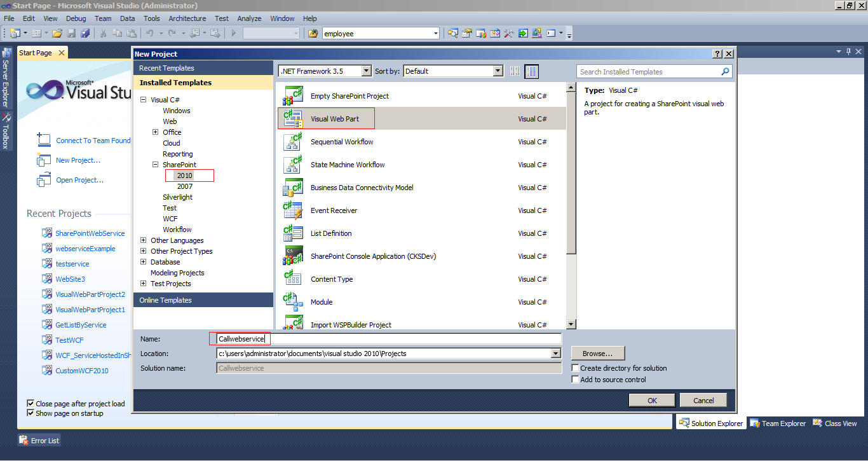Click the Redo toolbar icon
Screen dimensions: 868x461
[x=172, y=33]
